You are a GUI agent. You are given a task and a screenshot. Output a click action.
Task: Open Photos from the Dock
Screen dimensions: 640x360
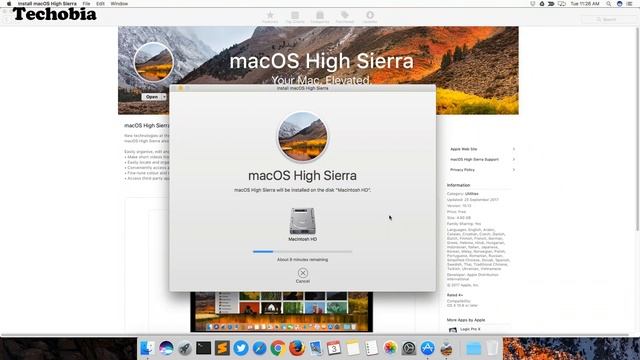[x=390, y=348]
